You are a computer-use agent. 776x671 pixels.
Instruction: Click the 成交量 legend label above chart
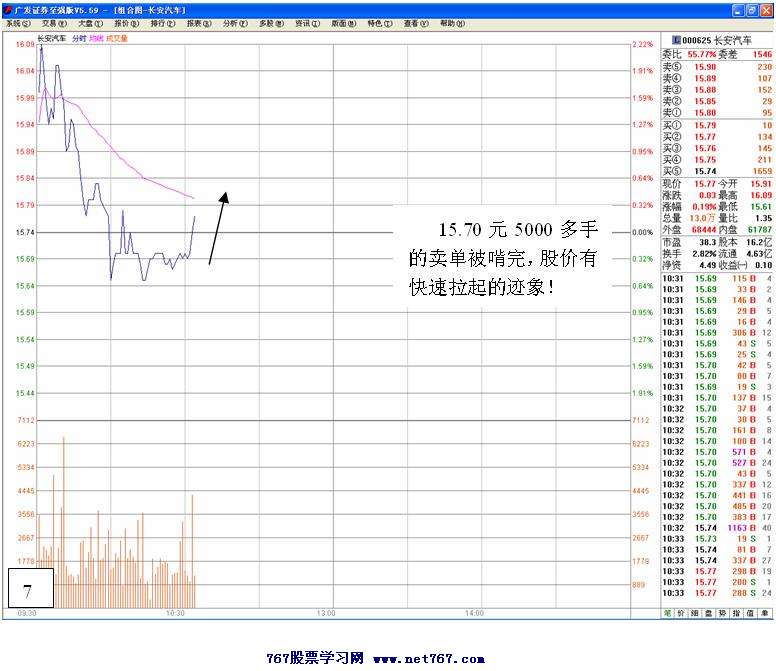[117, 38]
